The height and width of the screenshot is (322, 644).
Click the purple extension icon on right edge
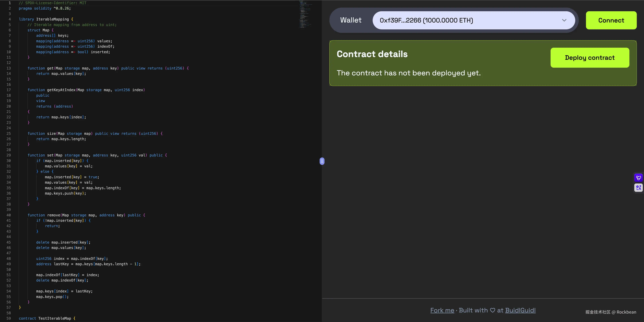[638, 178]
